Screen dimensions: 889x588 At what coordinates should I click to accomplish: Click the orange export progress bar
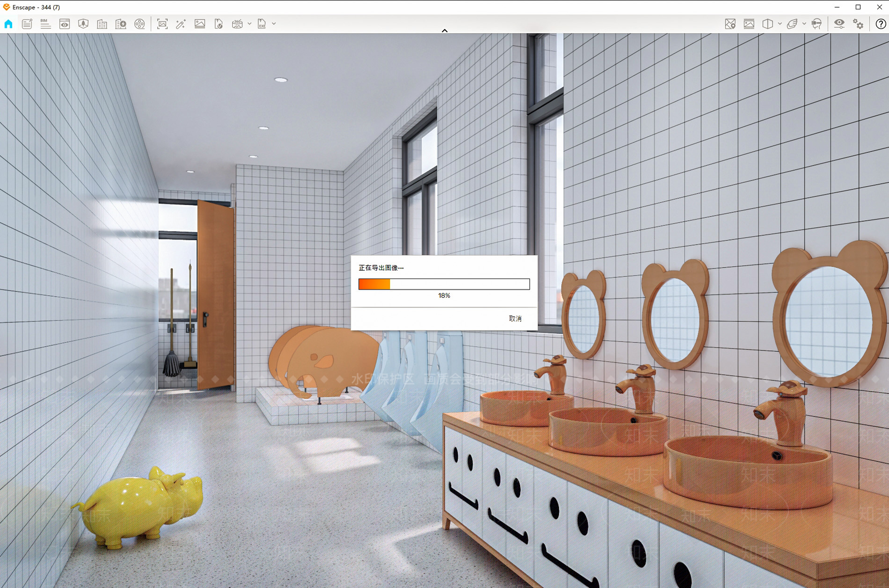click(x=444, y=284)
